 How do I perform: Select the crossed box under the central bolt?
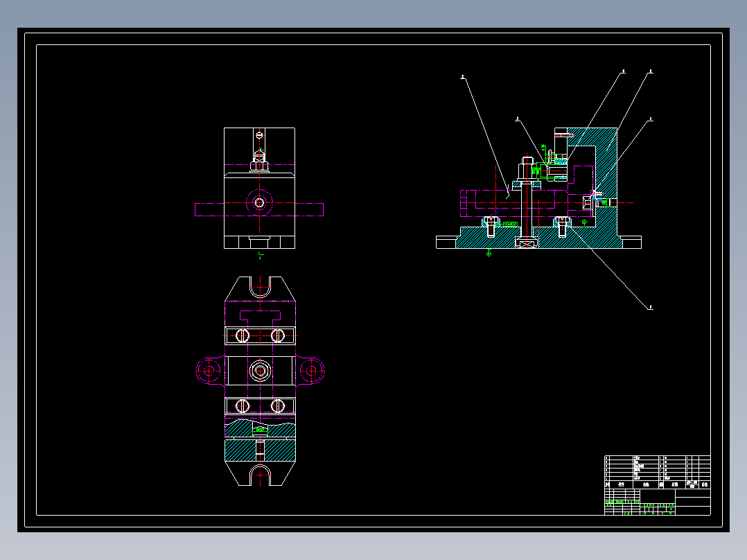pyautogui.click(x=527, y=244)
